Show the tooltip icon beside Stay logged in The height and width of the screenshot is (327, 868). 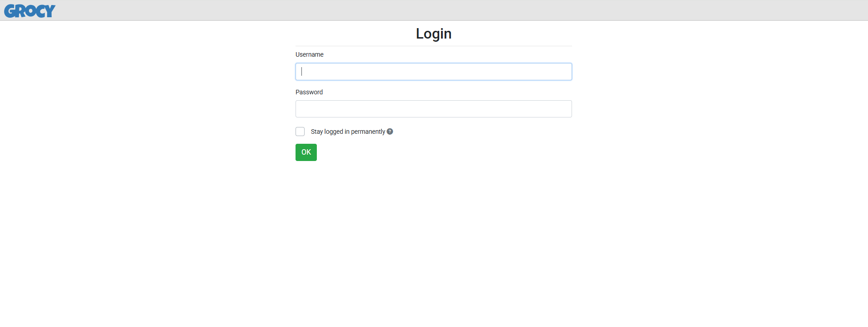pos(390,132)
